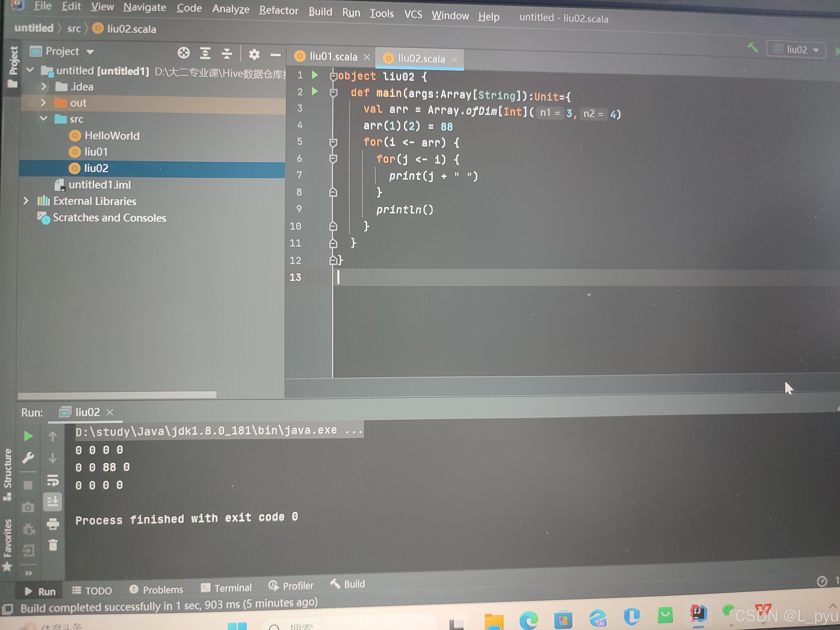Click the trash icon to clear console
The height and width of the screenshot is (630, 840).
tap(53, 545)
